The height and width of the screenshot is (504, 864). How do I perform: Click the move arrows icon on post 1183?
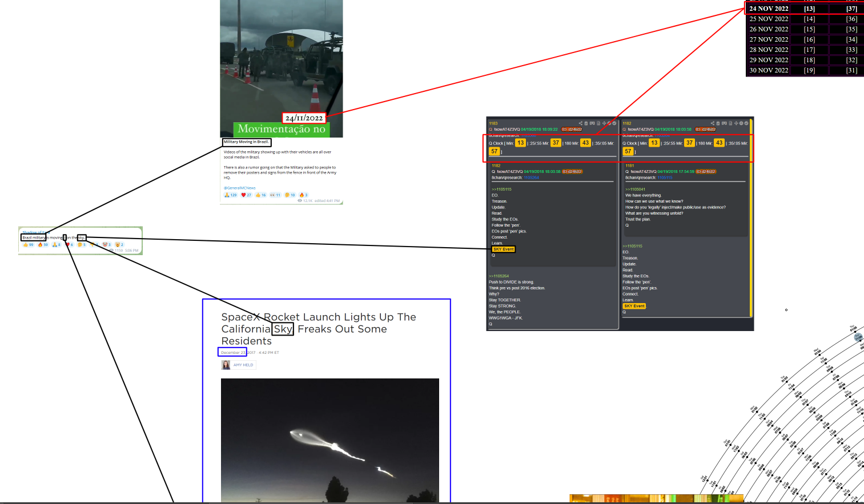pos(604,123)
